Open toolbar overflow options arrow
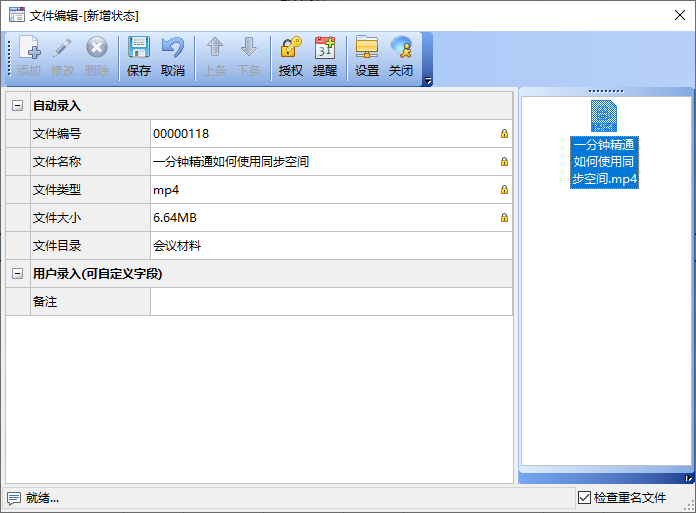The image size is (696, 513). pos(428,81)
